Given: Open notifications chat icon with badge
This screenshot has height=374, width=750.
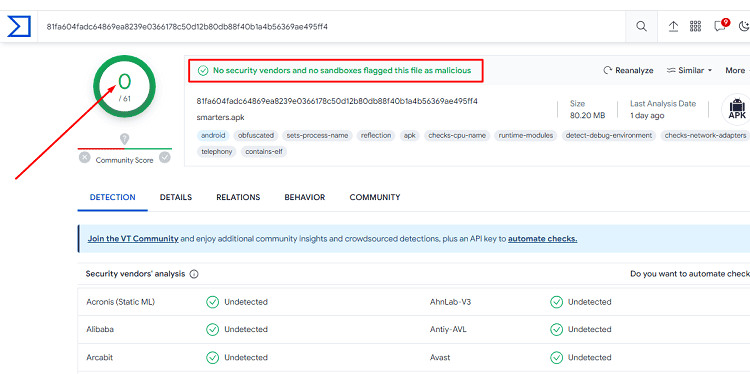Looking at the screenshot, I should (721, 25).
